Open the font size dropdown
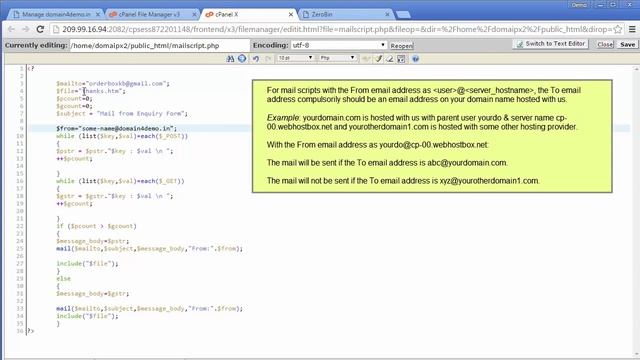 tap(296, 58)
